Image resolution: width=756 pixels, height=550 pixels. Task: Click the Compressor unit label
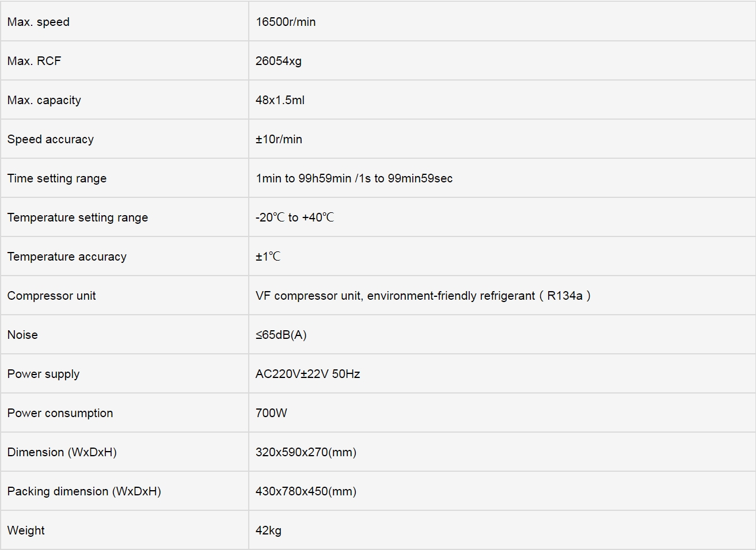[x=51, y=296]
